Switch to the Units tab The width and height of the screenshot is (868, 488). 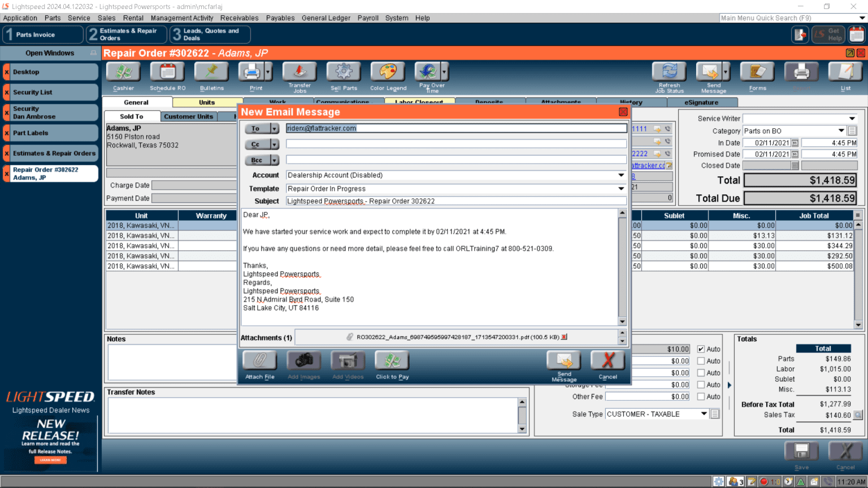pos(207,102)
